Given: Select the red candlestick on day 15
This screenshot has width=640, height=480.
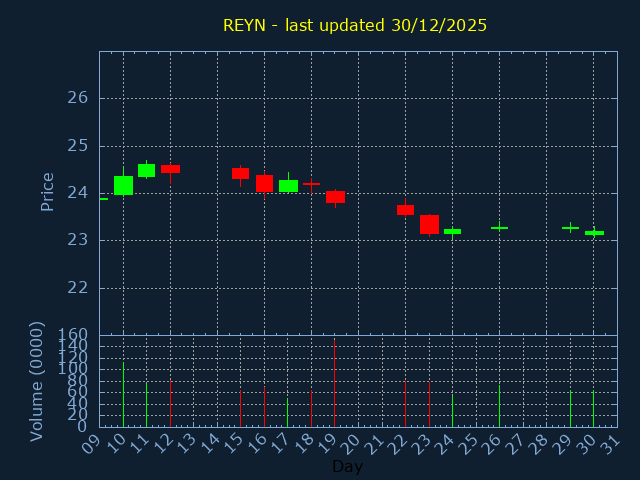Looking at the screenshot, I should pos(241,173).
